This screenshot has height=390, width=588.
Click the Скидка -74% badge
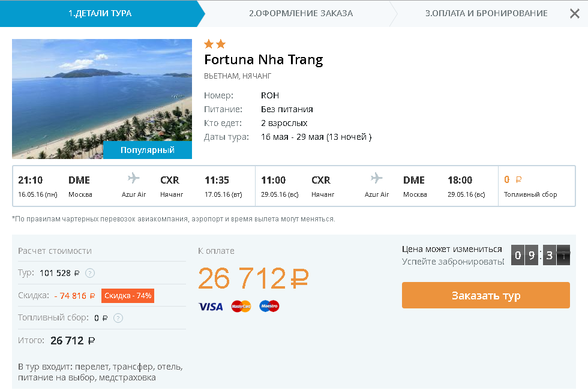point(128,296)
